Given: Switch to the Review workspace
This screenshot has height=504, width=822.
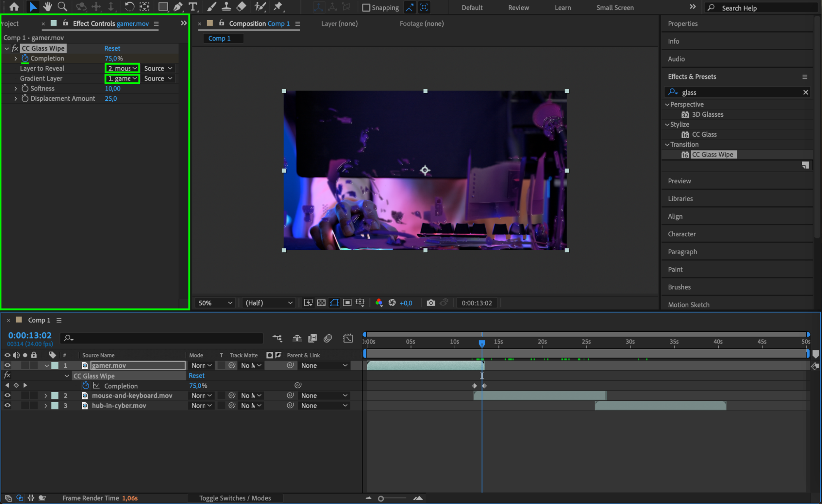Looking at the screenshot, I should click(x=518, y=8).
